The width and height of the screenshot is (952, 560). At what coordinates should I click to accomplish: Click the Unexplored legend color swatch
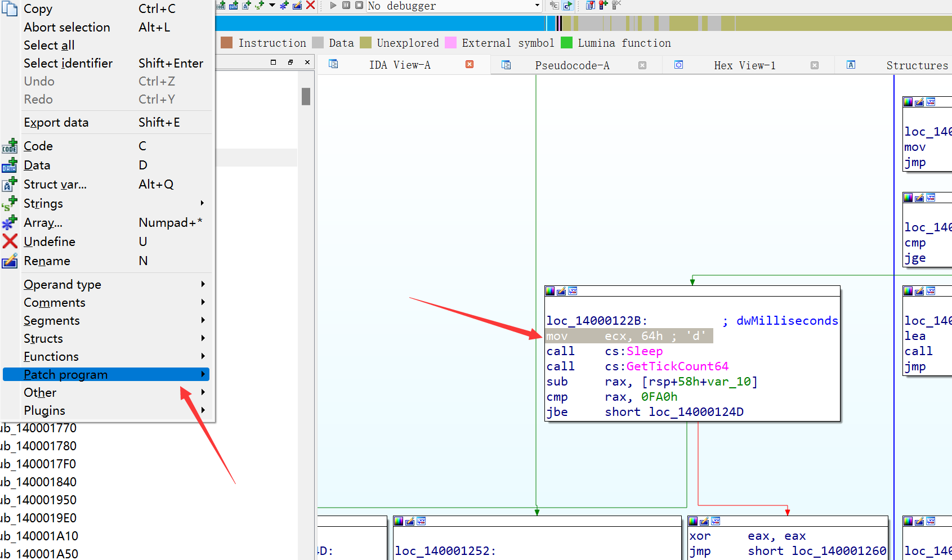click(365, 43)
